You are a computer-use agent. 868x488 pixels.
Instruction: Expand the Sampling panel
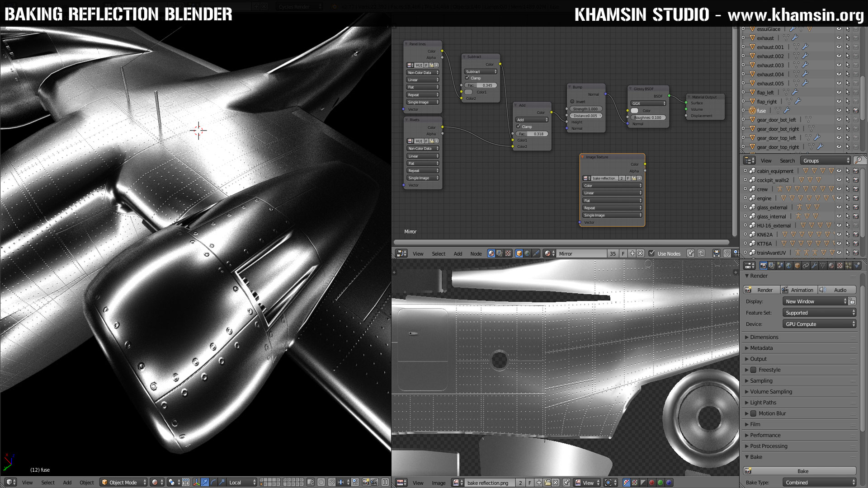pos(761,380)
